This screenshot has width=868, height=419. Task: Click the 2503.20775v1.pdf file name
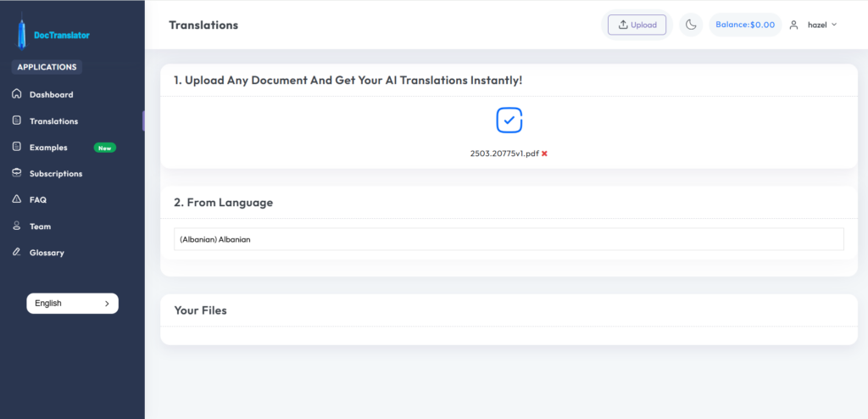pos(504,154)
